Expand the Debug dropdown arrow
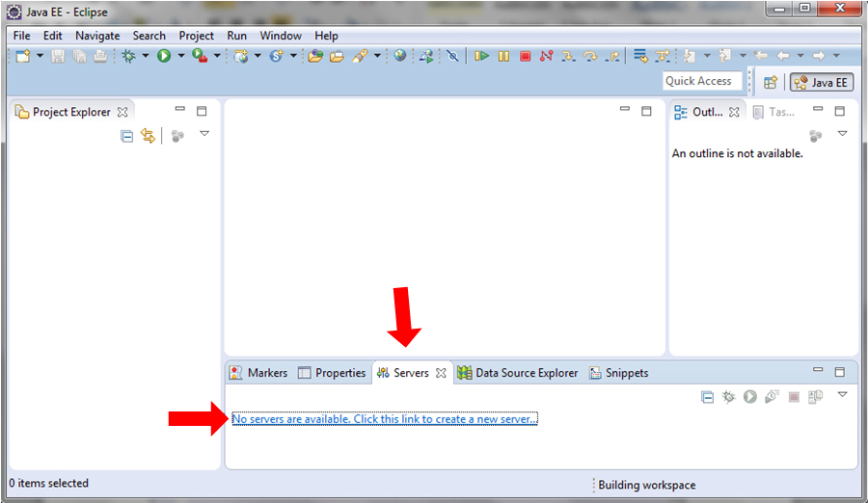This screenshot has width=868, height=503. click(145, 56)
